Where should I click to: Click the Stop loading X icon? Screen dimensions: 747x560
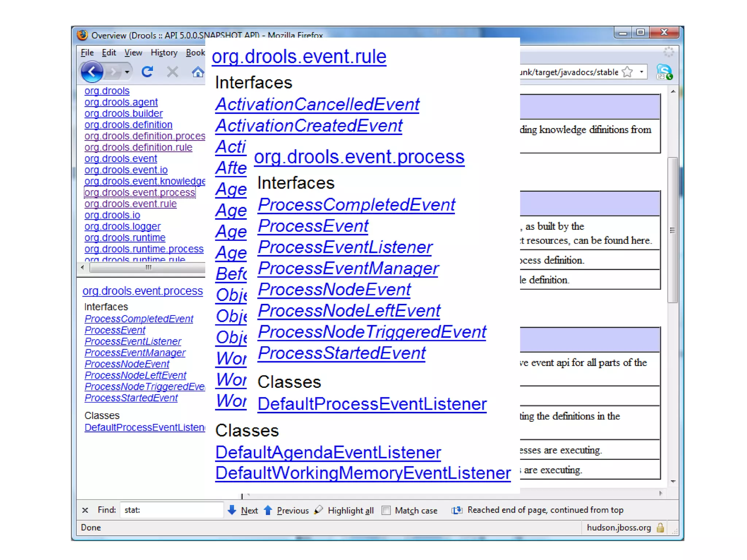pos(172,72)
